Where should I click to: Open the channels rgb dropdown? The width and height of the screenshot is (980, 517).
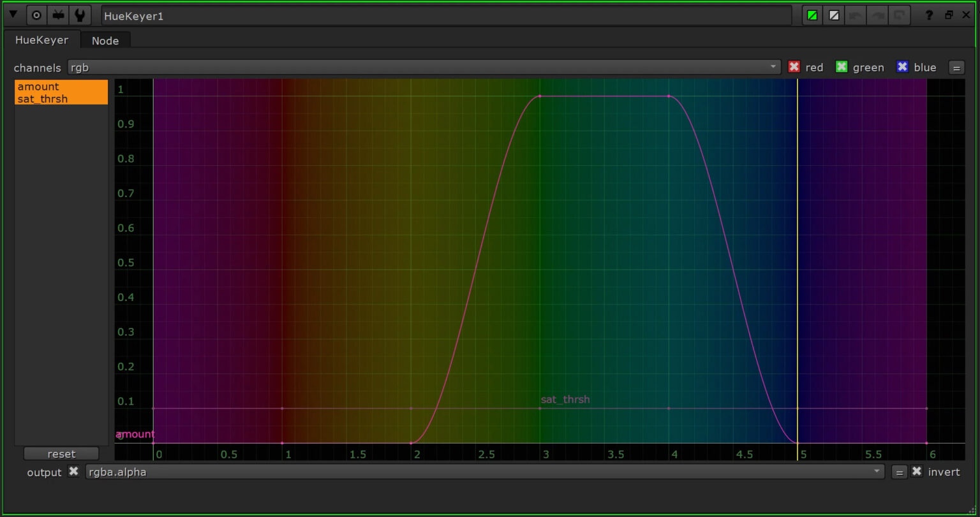(424, 67)
